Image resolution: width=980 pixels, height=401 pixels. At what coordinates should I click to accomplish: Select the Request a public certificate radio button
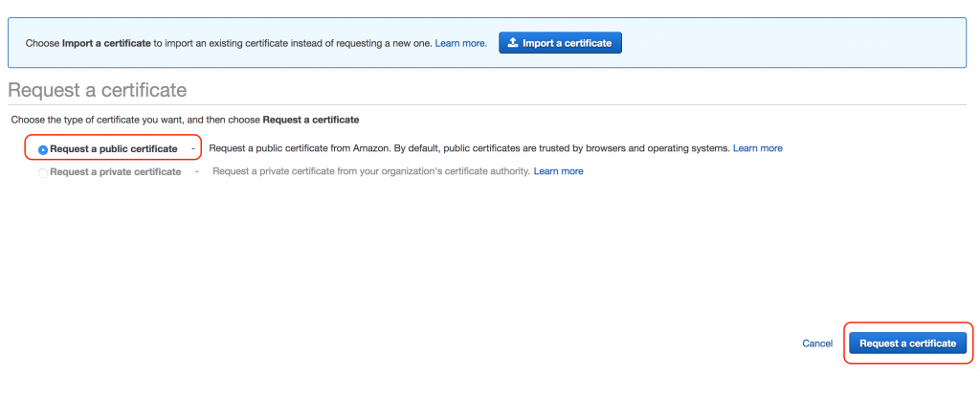click(42, 150)
